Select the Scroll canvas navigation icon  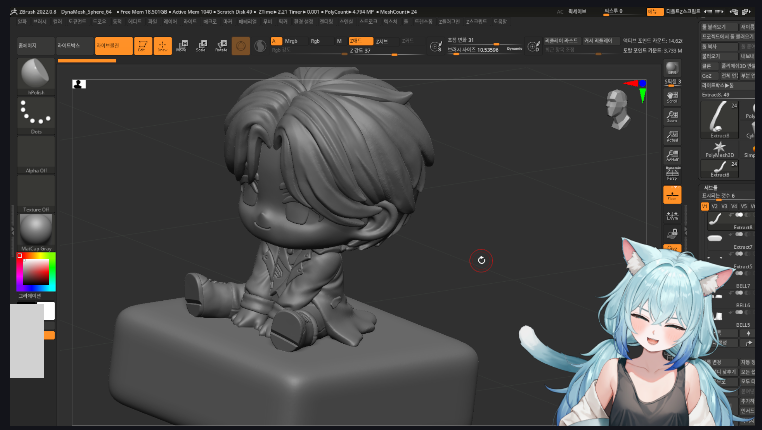tap(672, 97)
